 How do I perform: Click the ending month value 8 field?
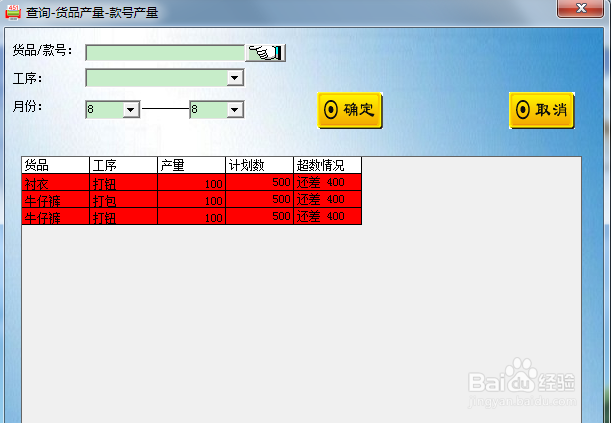pyautogui.click(x=208, y=109)
